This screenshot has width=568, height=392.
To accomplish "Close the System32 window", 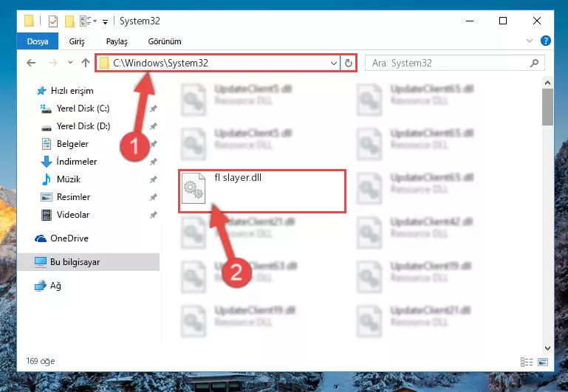I will coord(537,21).
